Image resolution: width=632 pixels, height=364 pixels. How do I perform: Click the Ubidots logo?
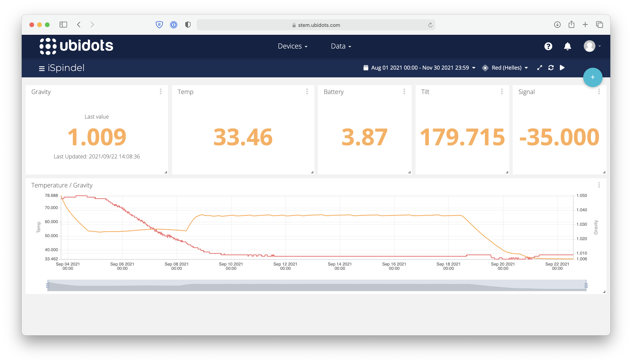(x=76, y=46)
